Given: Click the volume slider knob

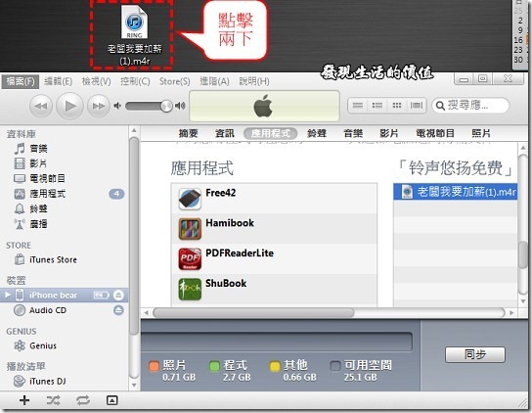Looking at the screenshot, I should click(166, 106).
